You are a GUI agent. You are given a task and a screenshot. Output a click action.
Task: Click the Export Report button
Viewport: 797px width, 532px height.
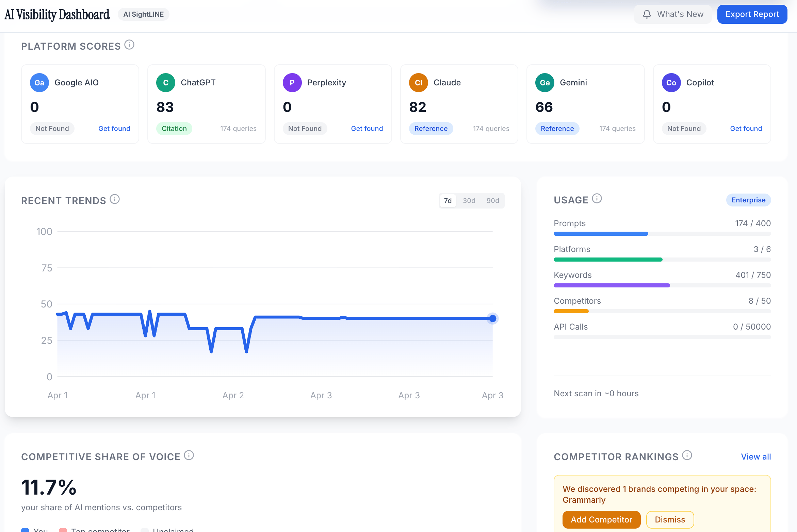752,14
